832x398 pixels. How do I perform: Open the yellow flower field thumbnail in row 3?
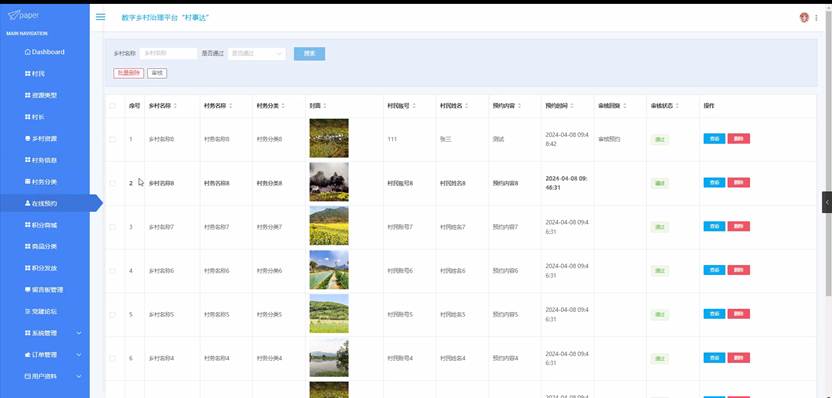(329, 226)
